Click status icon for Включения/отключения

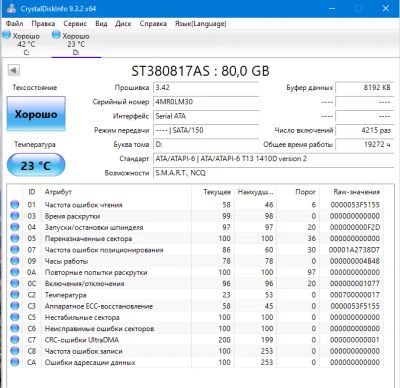pyautogui.click(x=15, y=284)
